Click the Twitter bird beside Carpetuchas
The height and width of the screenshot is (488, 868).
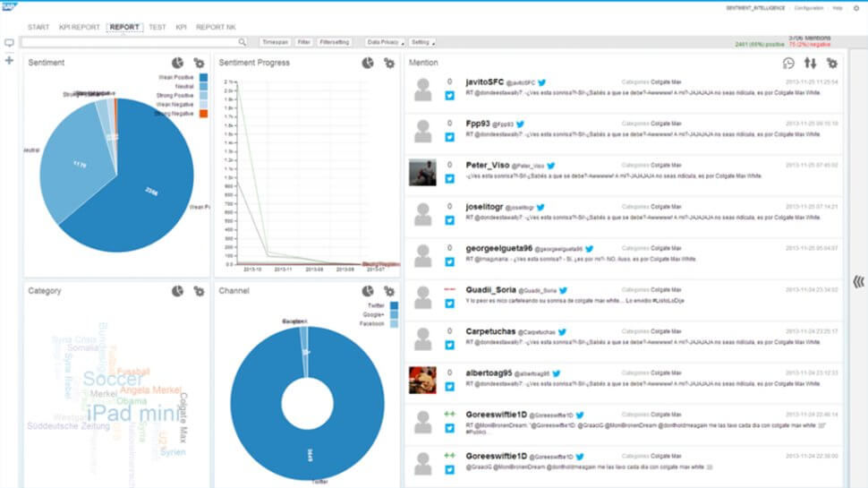click(x=562, y=332)
